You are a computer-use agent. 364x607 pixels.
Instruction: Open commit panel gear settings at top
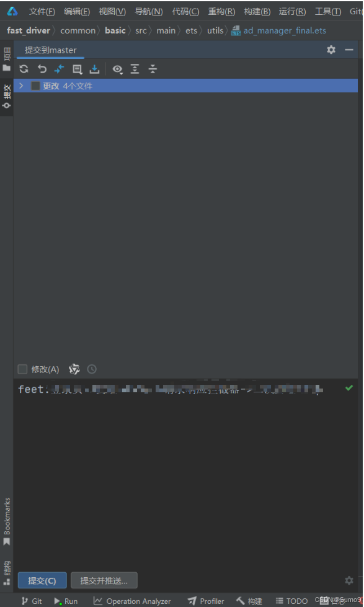pyautogui.click(x=331, y=50)
